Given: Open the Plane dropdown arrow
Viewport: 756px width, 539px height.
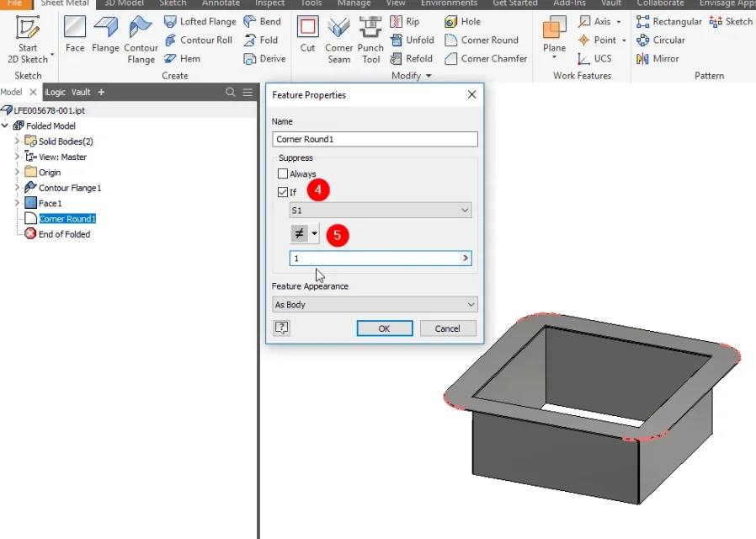Looking at the screenshot, I should (x=554, y=57).
